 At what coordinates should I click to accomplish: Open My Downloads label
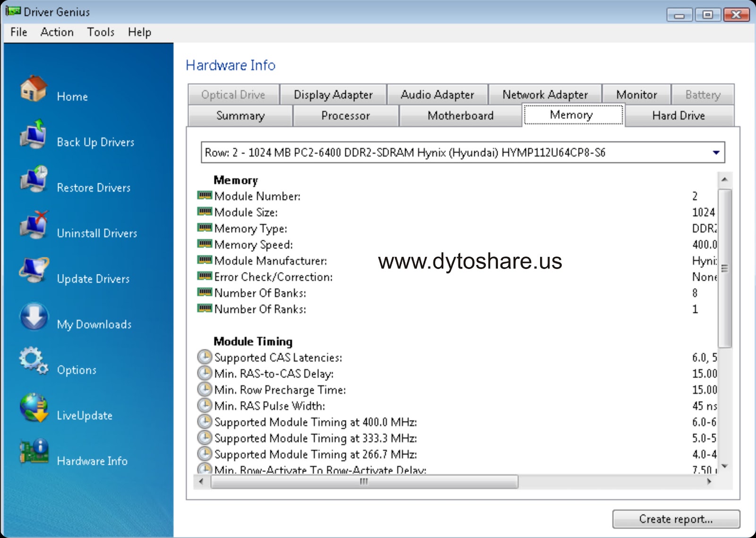click(94, 324)
